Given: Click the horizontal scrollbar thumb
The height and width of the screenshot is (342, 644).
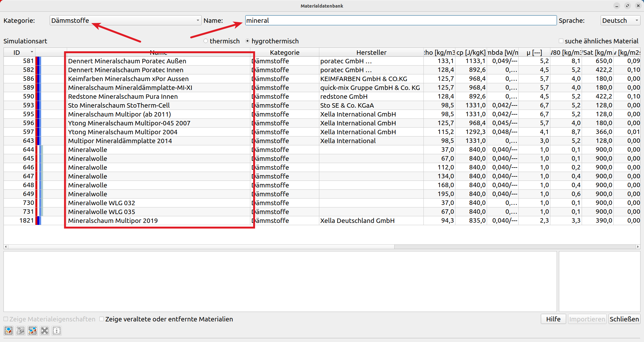Looking at the screenshot, I should 201,247.
